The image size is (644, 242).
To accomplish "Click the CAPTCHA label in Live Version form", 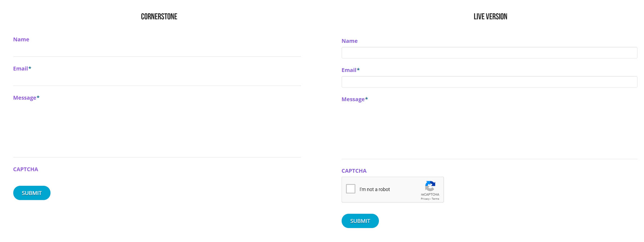I will 354,171.
